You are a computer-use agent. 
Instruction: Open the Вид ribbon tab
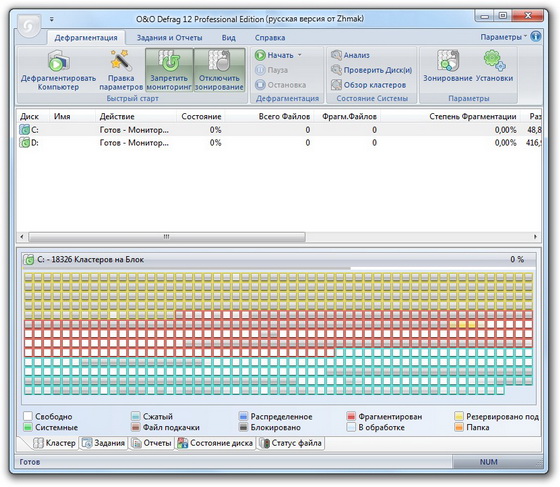point(229,37)
